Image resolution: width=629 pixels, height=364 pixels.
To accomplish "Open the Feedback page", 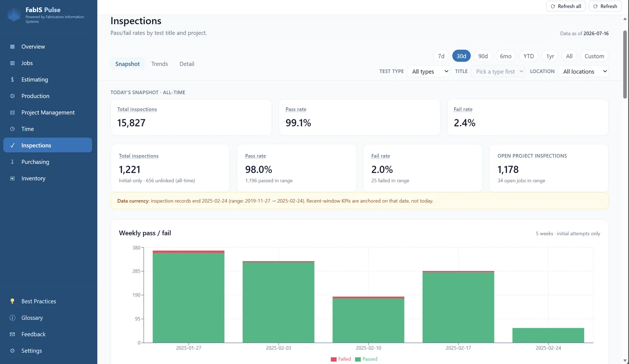I will coord(48,335).
